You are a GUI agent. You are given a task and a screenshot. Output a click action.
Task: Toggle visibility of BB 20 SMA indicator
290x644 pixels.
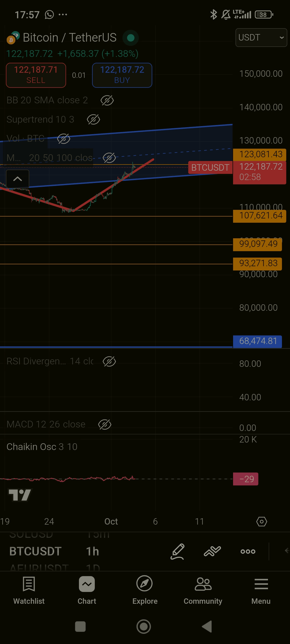click(107, 100)
